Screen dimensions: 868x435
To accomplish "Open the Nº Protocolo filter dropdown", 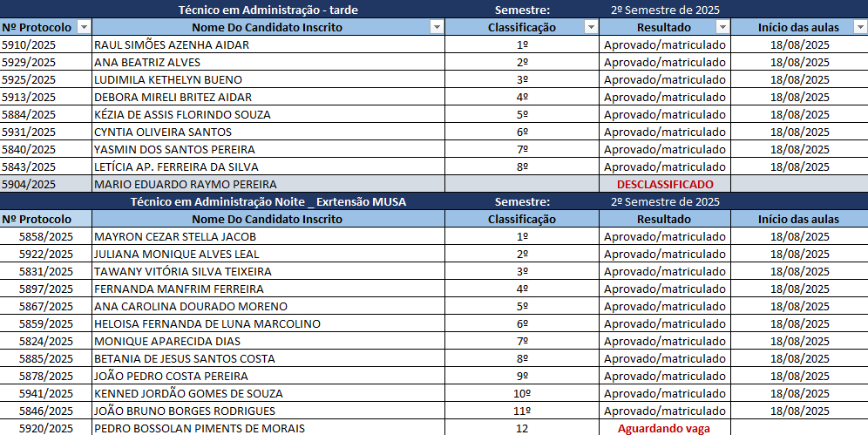I will coord(83,27).
